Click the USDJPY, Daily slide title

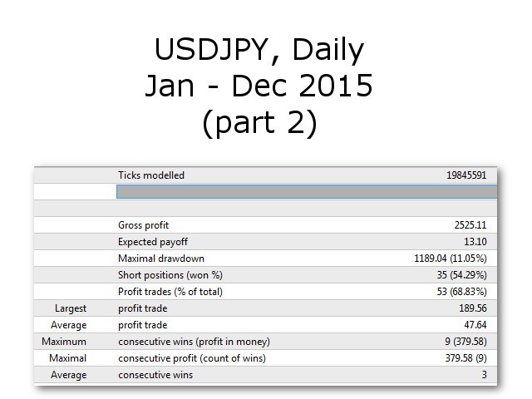[x=259, y=49]
